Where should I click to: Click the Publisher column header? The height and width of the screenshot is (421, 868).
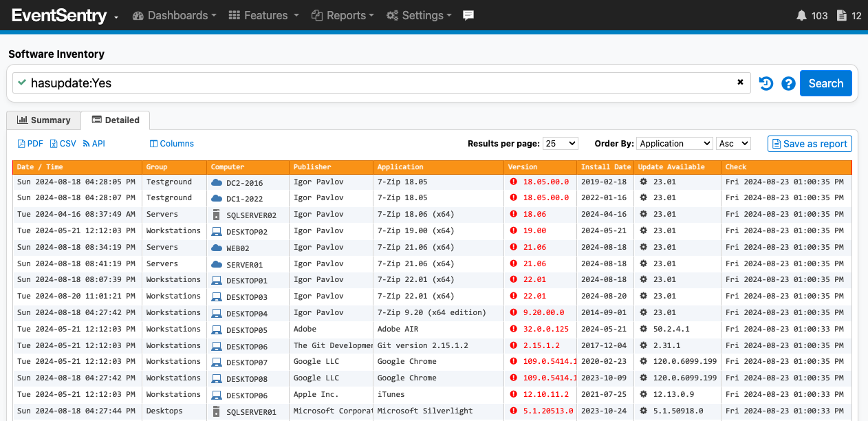point(331,167)
